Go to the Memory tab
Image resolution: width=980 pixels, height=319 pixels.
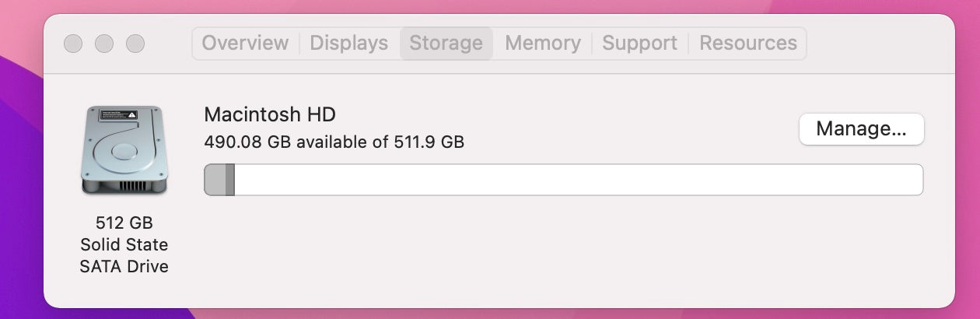tap(542, 43)
